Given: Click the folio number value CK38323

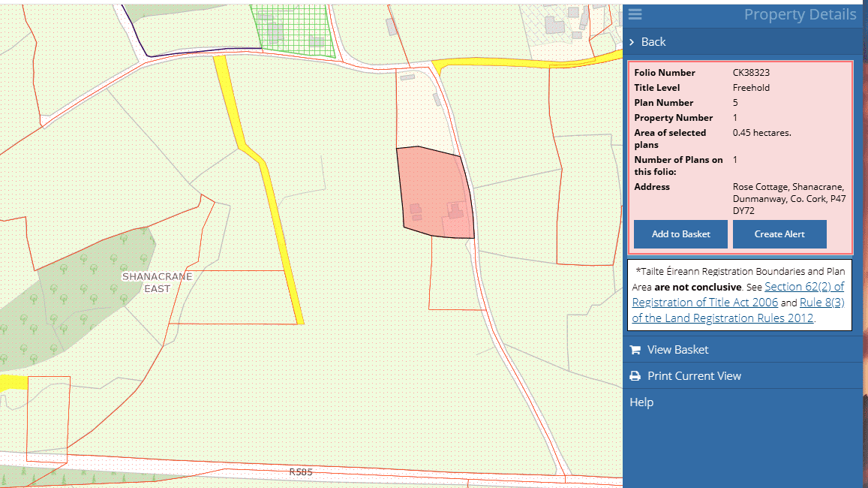Looking at the screenshot, I should click(x=751, y=73).
